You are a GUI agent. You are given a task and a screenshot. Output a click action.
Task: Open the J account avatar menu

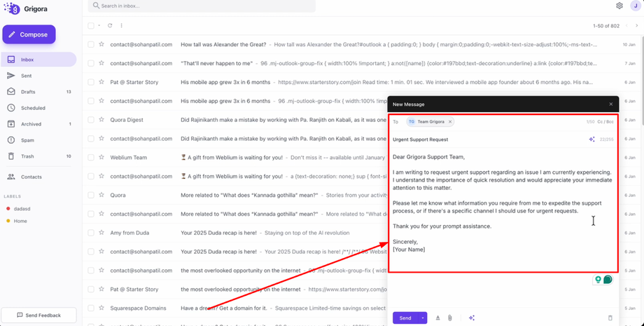pos(636,6)
